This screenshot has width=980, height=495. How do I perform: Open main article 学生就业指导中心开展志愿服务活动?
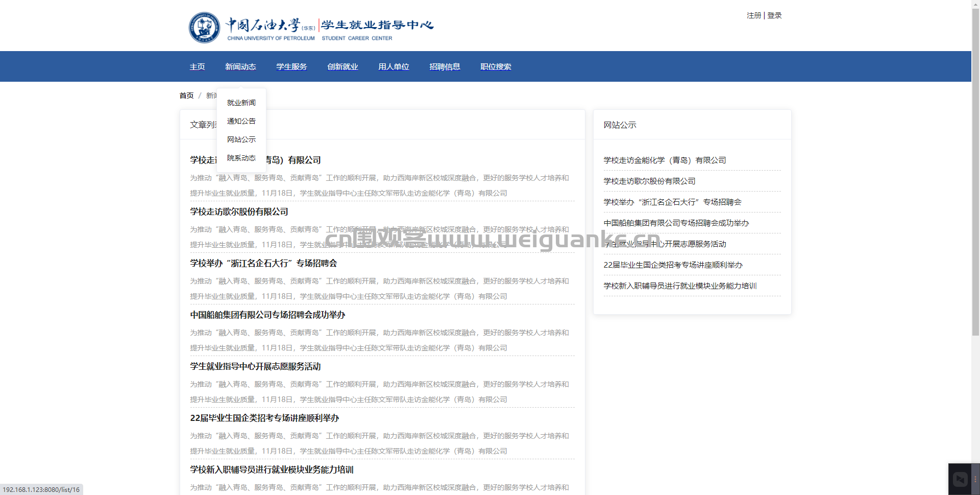[x=255, y=367]
